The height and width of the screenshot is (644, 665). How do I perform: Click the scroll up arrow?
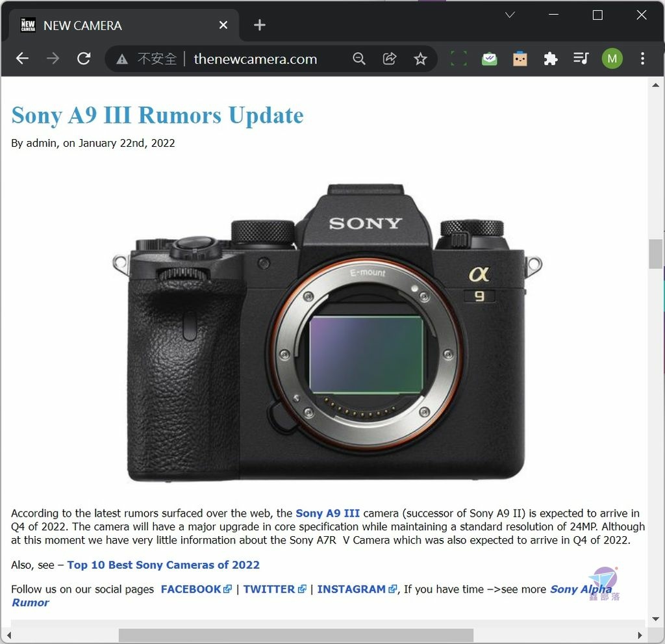click(655, 85)
